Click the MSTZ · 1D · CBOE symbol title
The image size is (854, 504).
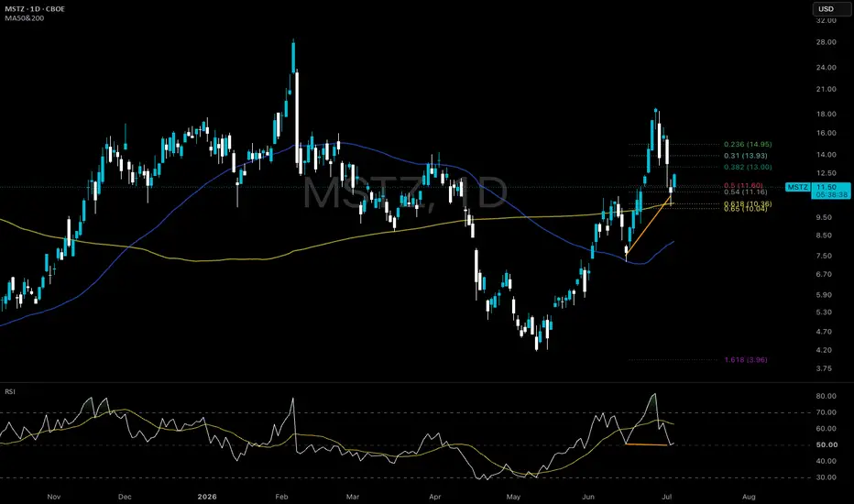(35, 9)
